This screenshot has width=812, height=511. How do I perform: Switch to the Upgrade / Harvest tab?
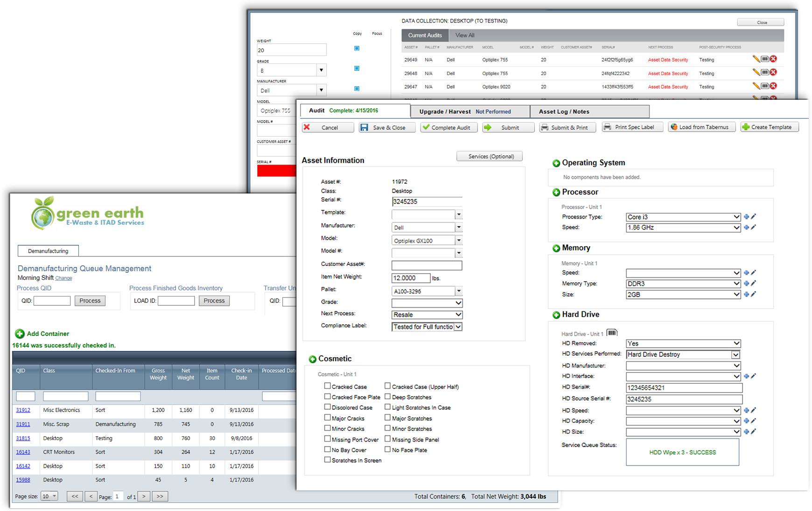tap(470, 111)
